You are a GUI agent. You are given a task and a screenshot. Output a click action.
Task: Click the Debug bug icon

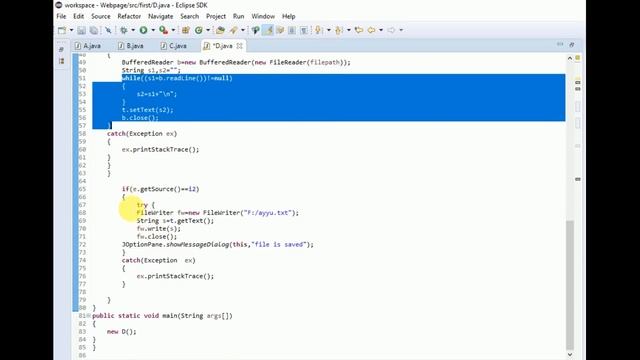point(124,30)
